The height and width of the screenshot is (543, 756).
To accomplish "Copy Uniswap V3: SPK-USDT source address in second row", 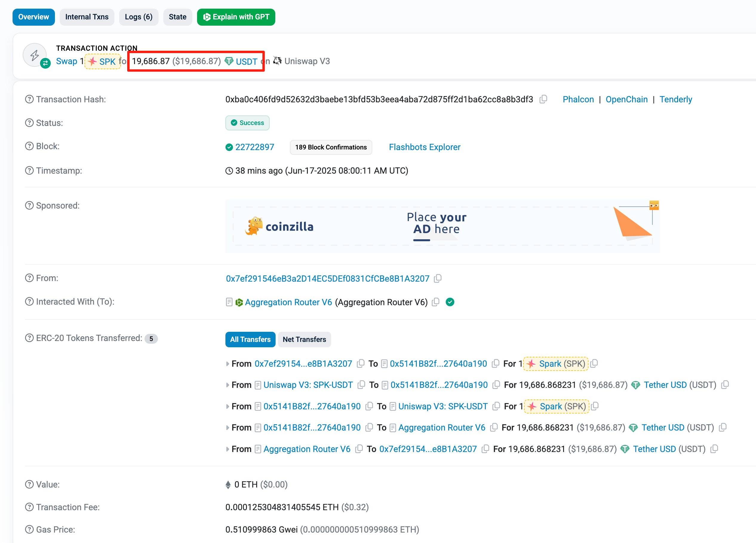I will point(361,385).
